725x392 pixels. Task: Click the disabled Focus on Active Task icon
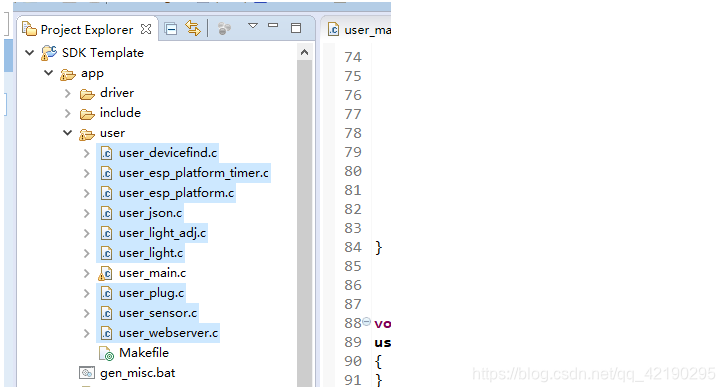(224, 29)
